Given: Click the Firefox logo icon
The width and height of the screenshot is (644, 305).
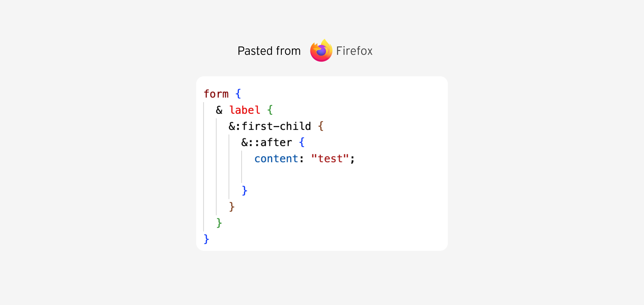Looking at the screenshot, I should pyautogui.click(x=321, y=51).
